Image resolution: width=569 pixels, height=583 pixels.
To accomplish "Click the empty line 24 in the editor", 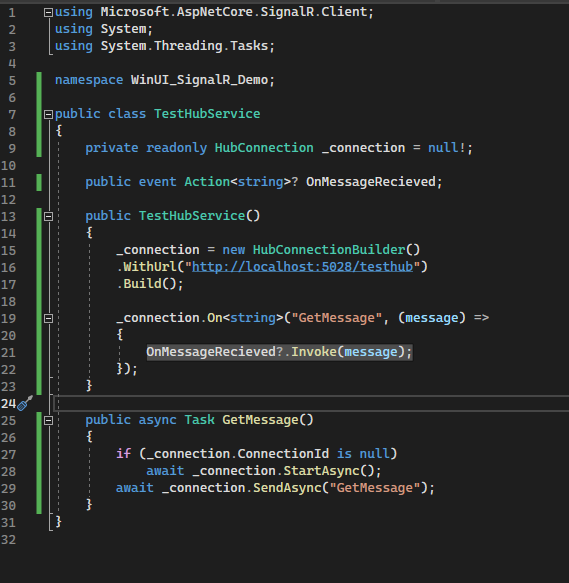I will click(x=311, y=404).
